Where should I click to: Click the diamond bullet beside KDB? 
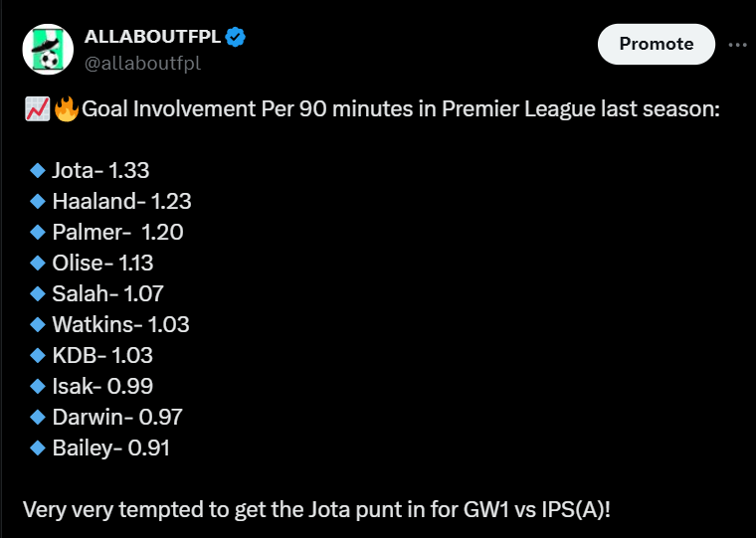[38, 355]
